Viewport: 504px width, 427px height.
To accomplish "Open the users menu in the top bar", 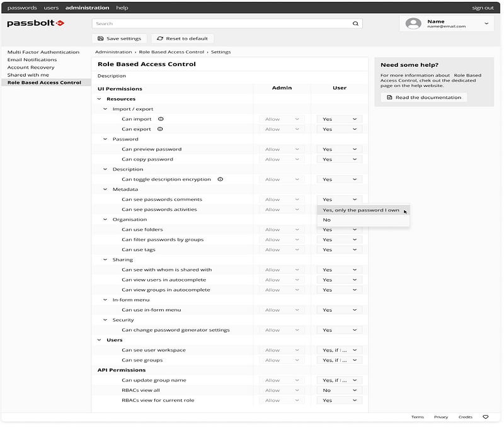I will point(50,8).
